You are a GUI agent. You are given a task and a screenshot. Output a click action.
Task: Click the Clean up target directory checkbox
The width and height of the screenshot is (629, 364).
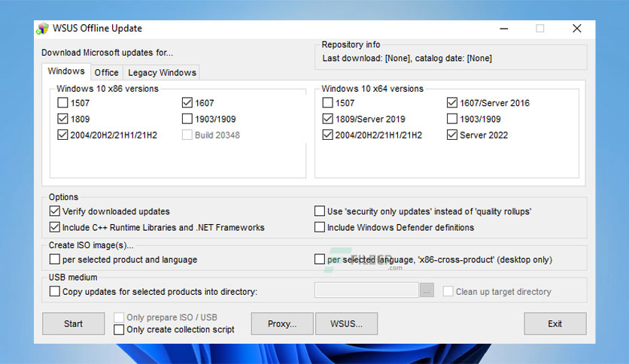click(x=448, y=291)
